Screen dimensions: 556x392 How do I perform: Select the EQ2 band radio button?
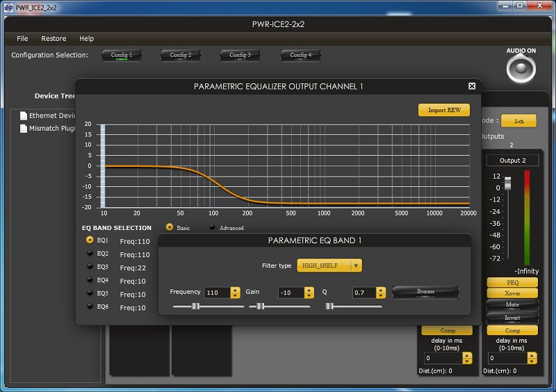pos(90,253)
